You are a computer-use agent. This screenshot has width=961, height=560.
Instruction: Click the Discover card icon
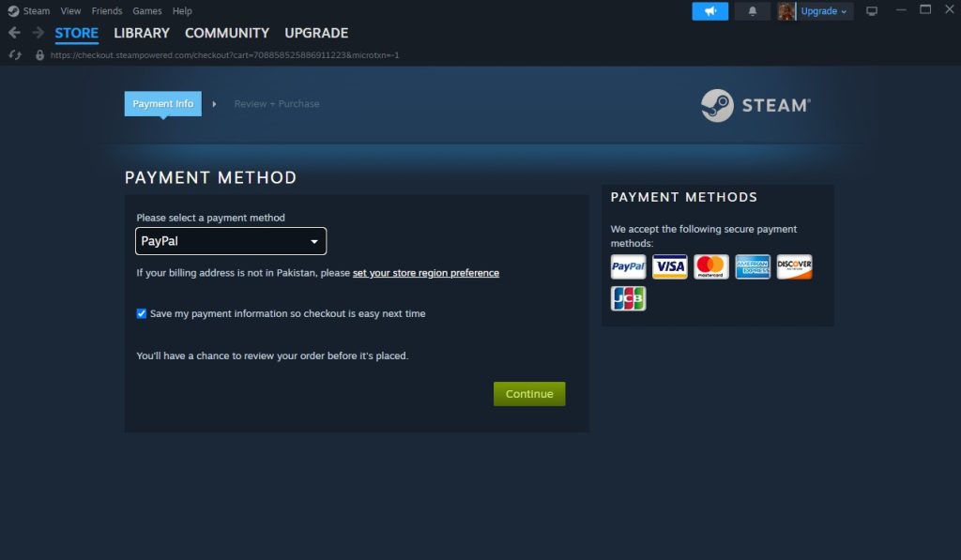click(794, 266)
